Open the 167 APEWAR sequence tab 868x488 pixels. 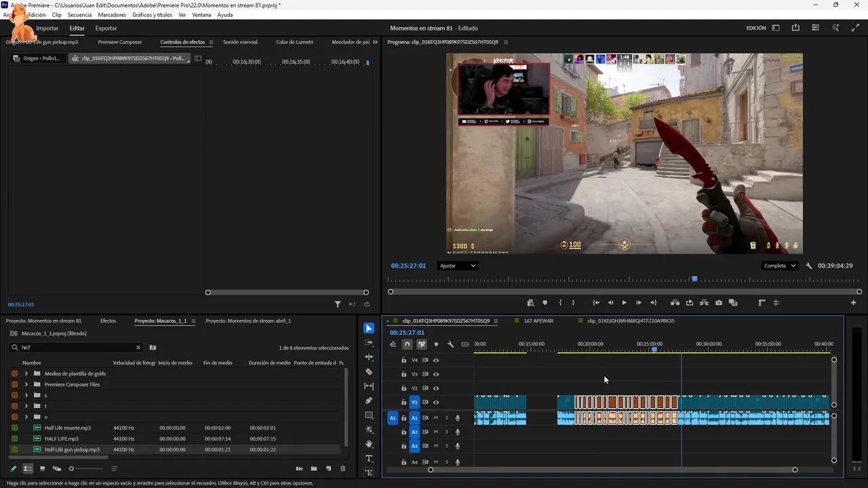[538, 321]
